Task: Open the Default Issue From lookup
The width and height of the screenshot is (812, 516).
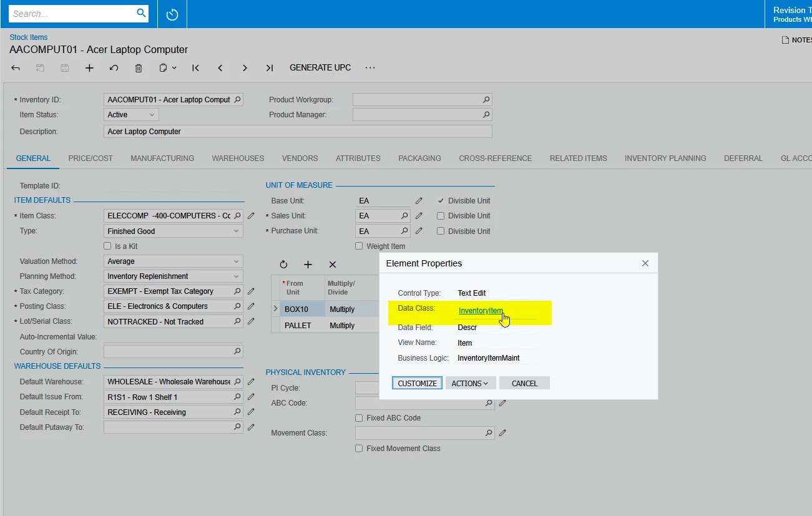Action: click(x=237, y=397)
